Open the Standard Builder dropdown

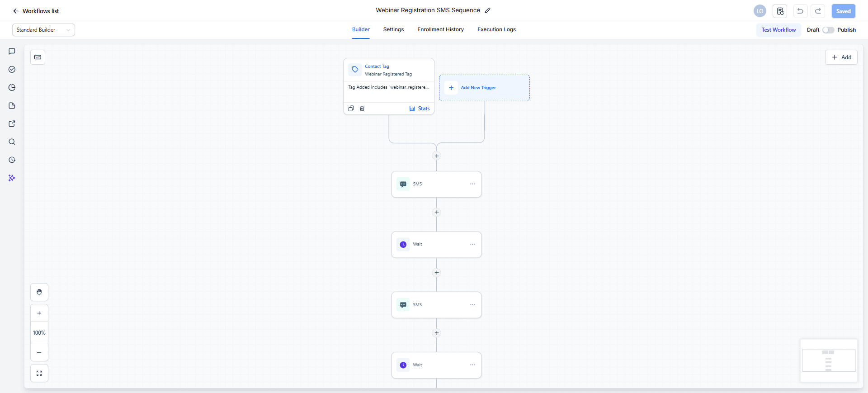[43, 30]
